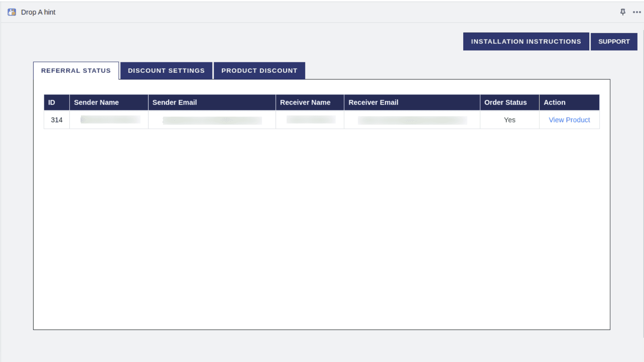The width and height of the screenshot is (644, 362).
Task: Click the Receiver Email column header
Action: pyautogui.click(x=373, y=103)
